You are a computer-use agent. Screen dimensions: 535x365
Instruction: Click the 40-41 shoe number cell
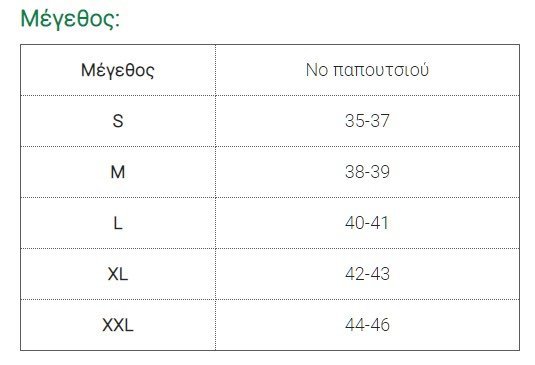coord(367,223)
